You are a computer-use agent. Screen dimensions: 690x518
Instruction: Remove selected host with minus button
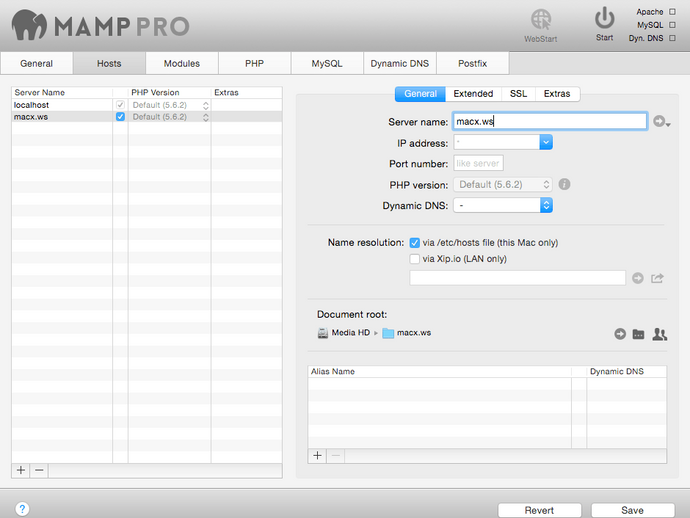(39, 470)
